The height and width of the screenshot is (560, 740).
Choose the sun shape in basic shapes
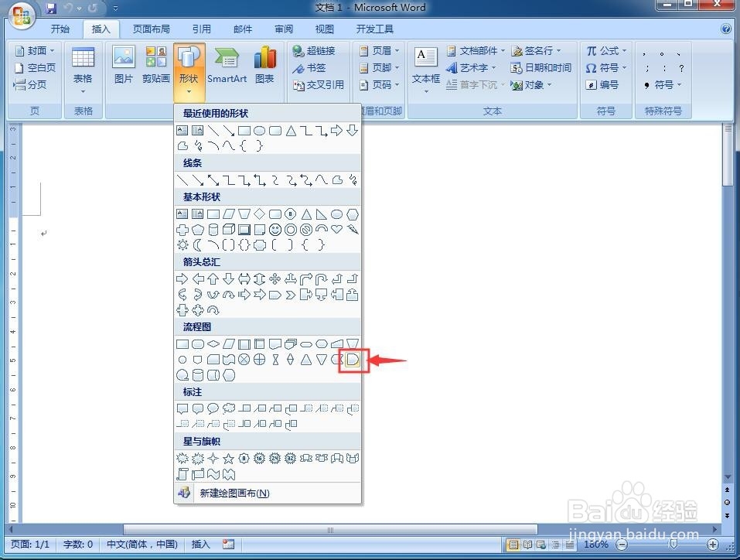click(182, 244)
